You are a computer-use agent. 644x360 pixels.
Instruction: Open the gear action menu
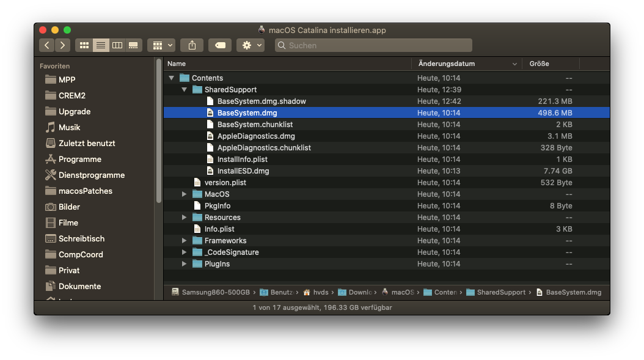[250, 45]
